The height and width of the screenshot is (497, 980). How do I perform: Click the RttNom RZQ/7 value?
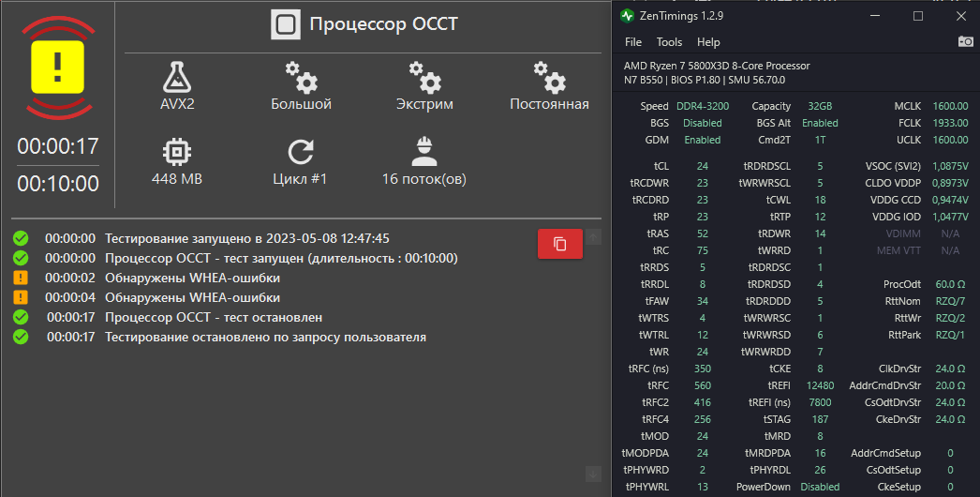point(951,301)
